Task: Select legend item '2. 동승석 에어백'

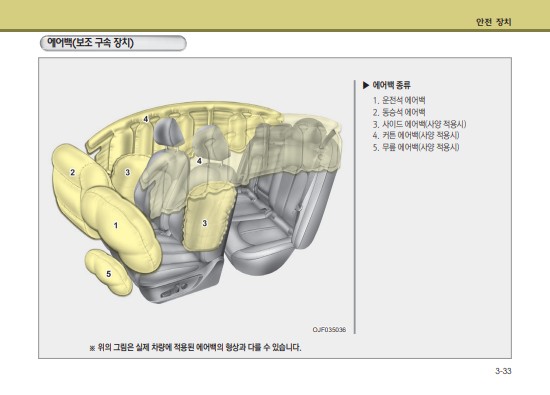Action: coord(399,112)
